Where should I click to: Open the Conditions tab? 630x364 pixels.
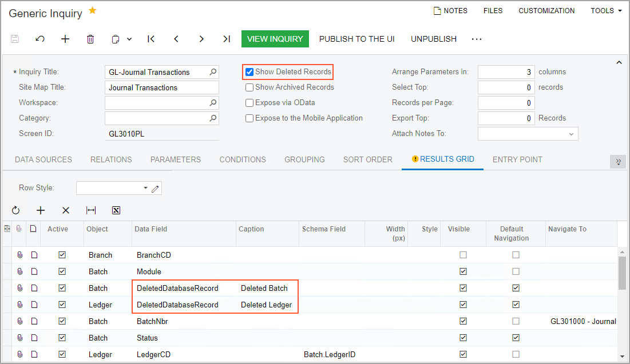[x=243, y=159]
